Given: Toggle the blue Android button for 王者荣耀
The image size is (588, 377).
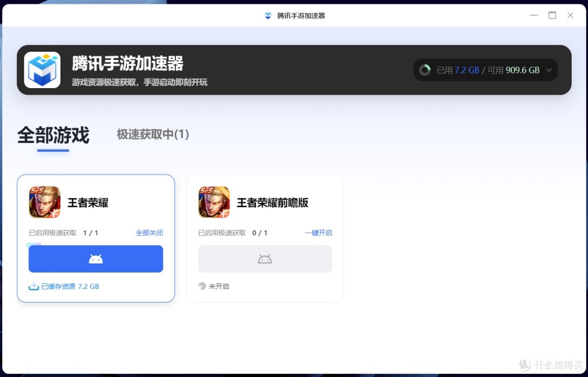Looking at the screenshot, I should (96, 259).
